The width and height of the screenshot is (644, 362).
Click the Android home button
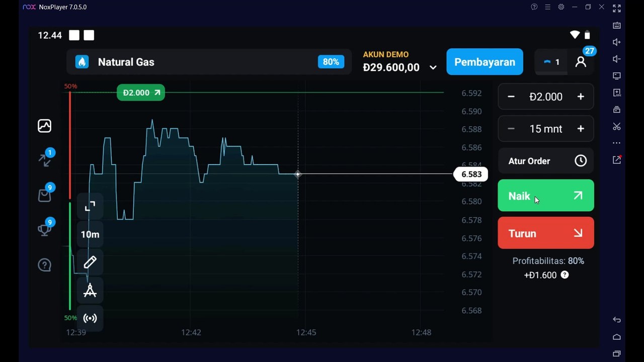[616, 337]
